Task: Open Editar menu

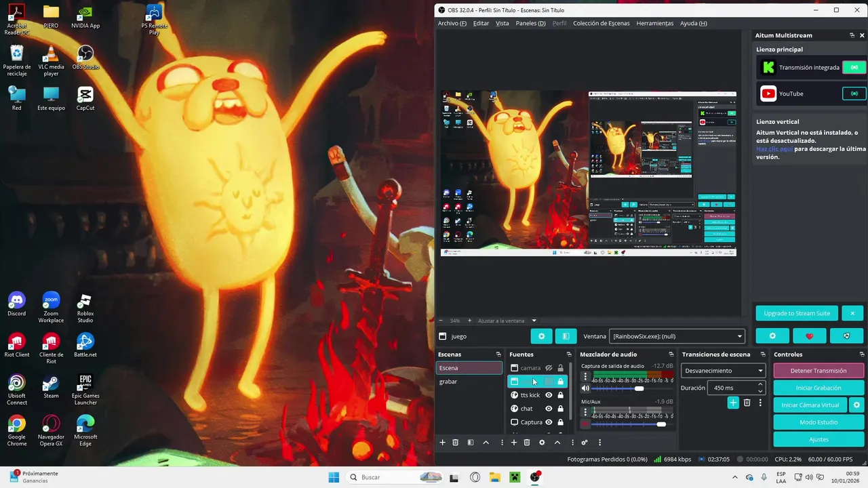Action: tap(481, 23)
